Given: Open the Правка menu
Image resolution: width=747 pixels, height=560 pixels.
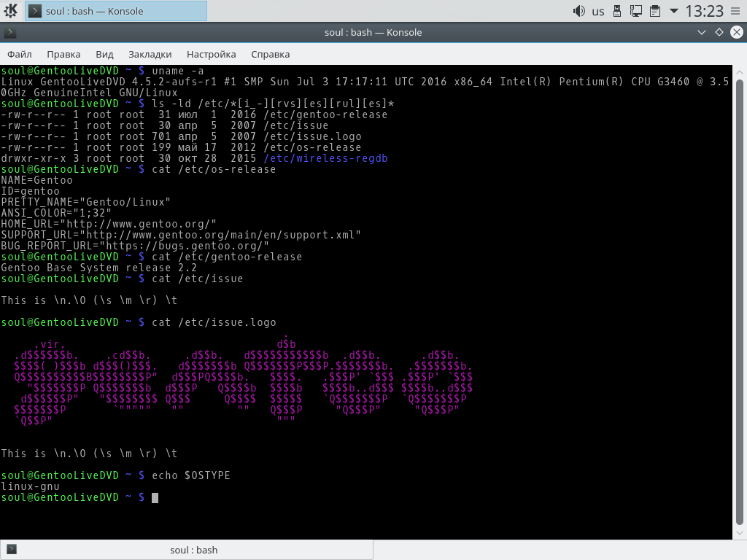Looking at the screenshot, I should coord(63,54).
